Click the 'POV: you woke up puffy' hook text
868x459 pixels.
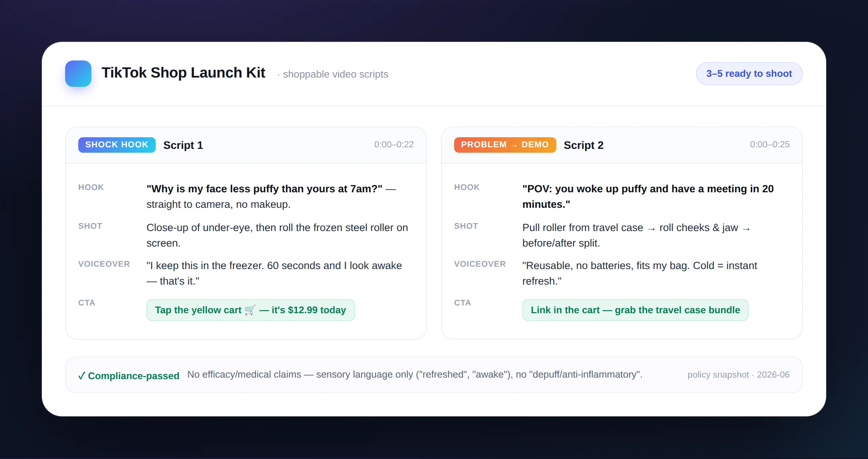pyautogui.click(x=648, y=197)
